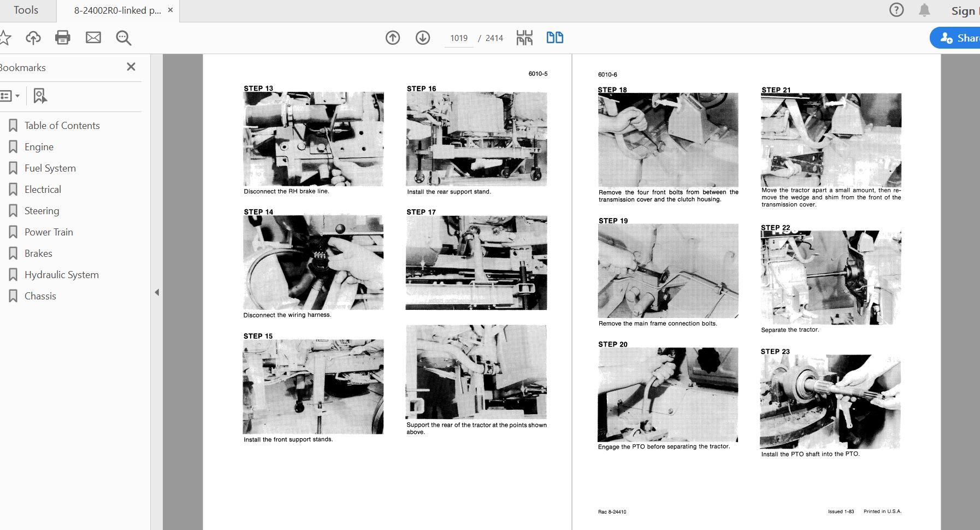Click the page number field showing 1019

(x=459, y=38)
